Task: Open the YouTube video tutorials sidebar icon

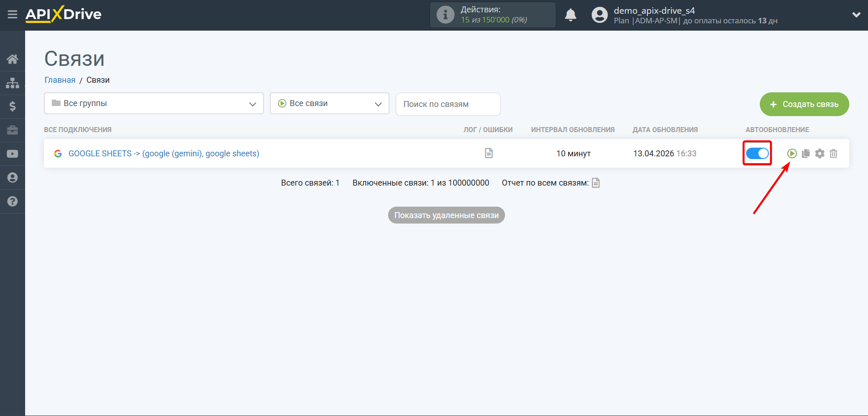Action: pyautogui.click(x=12, y=154)
